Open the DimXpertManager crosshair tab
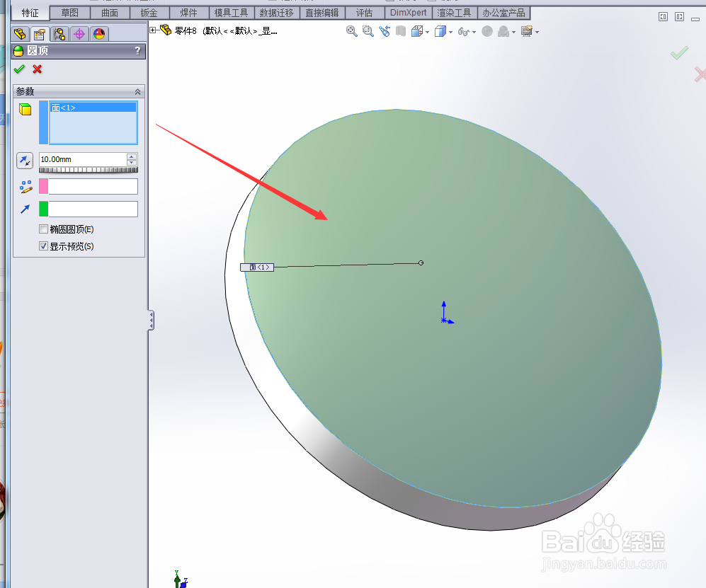 point(79,34)
